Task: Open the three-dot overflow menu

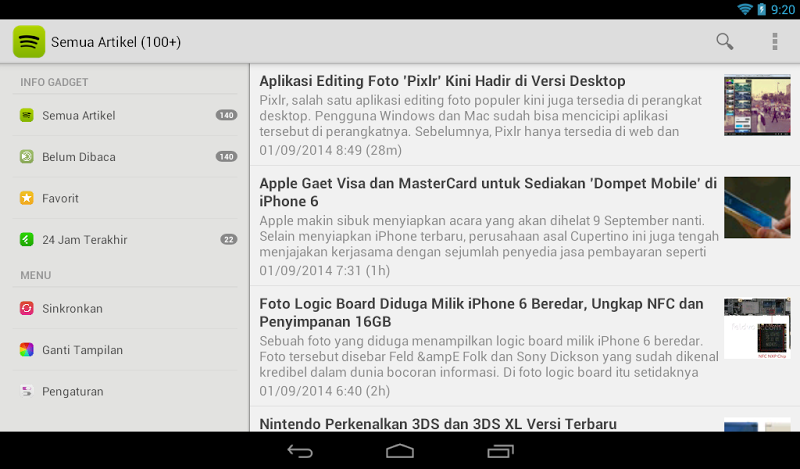Action: coord(774,41)
